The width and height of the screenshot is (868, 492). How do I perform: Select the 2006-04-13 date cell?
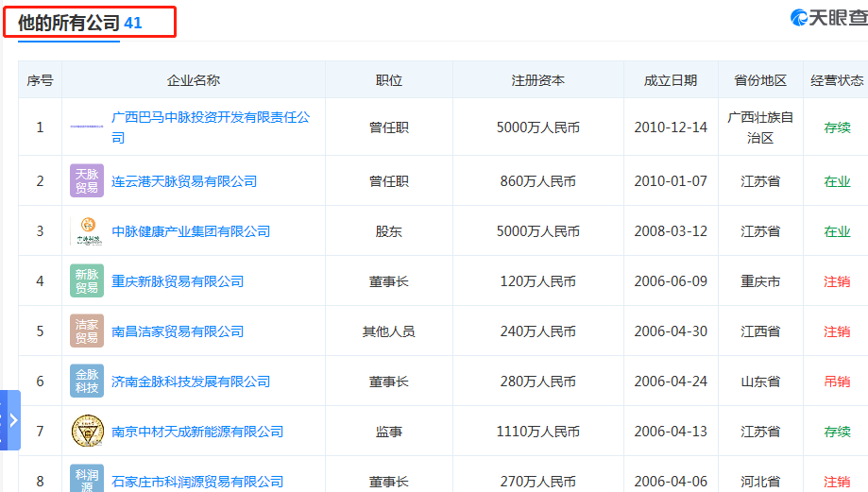tap(671, 432)
